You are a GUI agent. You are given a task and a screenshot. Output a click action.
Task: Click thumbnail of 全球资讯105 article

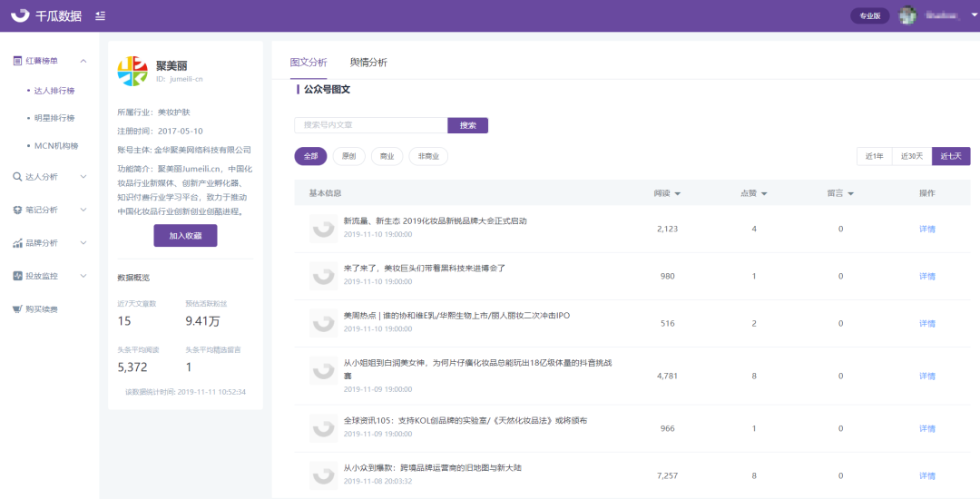[324, 428]
